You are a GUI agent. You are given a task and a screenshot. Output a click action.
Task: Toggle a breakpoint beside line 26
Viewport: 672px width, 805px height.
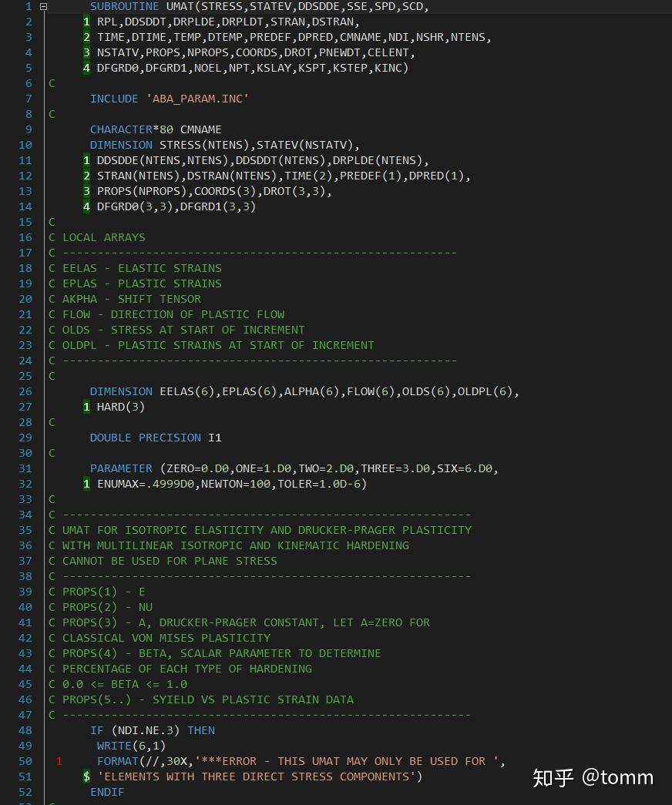point(12,391)
